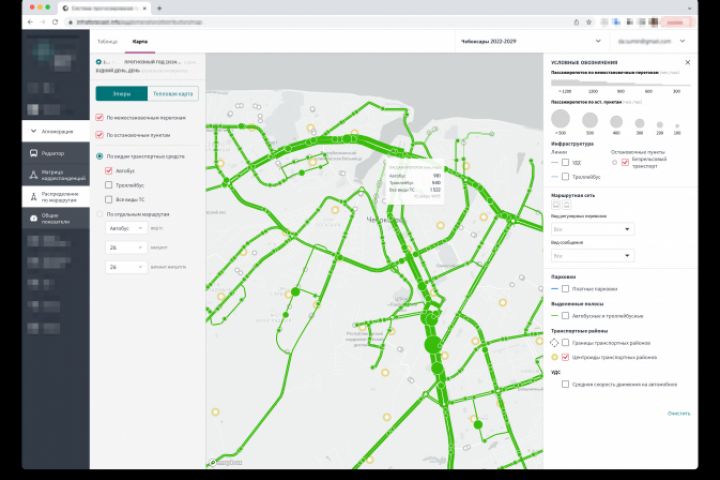Open Общие показатели sidebar item

point(56,219)
